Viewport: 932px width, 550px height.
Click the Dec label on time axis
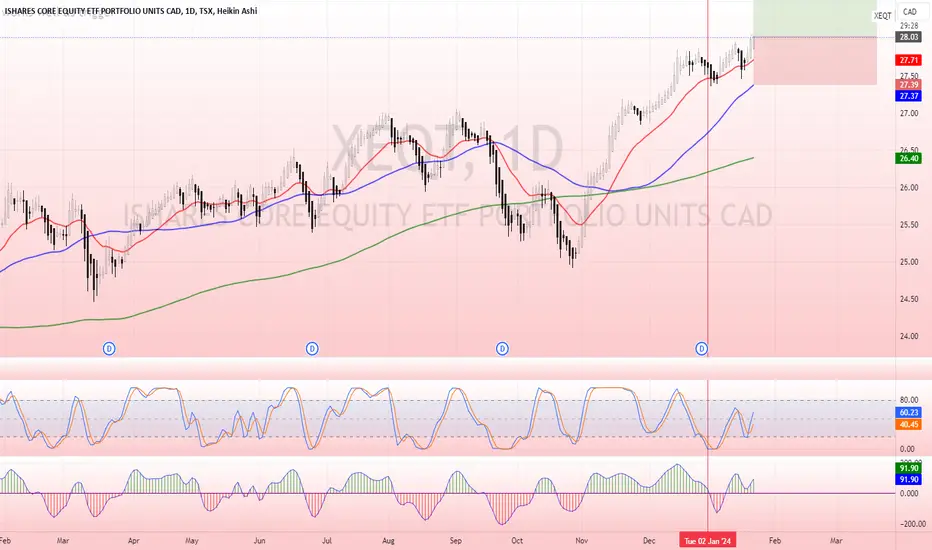click(x=649, y=540)
